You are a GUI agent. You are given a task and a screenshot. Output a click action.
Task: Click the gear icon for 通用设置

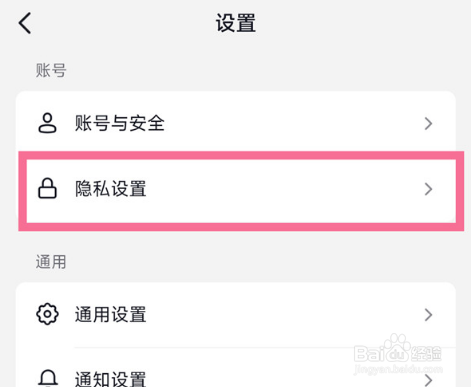point(47,314)
